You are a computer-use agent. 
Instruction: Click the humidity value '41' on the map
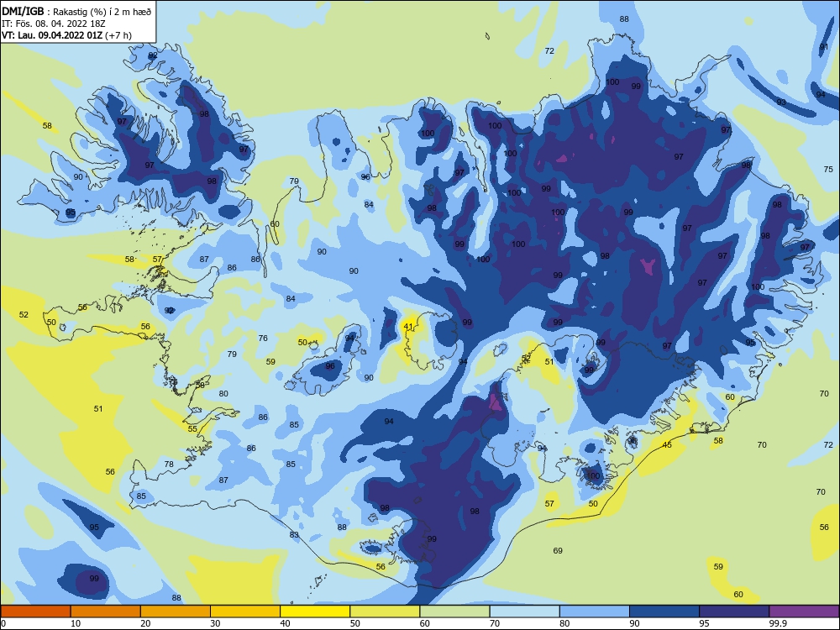[x=408, y=327]
